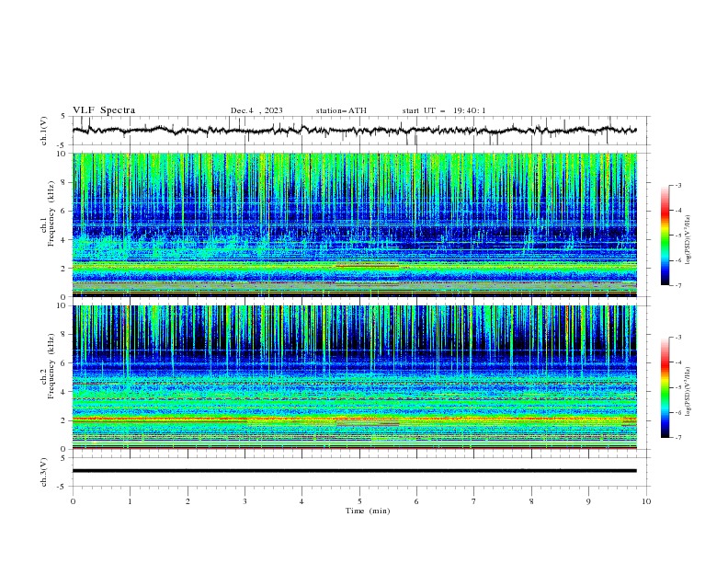The width and height of the screenshot is (728, 563).
Task: Click the ch.3 flat waveform trace
Action: tap(354, 471)
